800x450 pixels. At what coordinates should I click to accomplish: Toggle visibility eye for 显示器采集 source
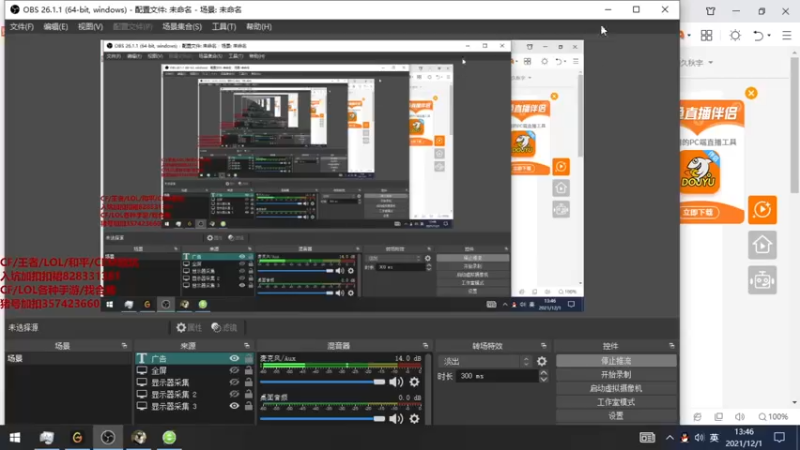[x=234, y=382]
